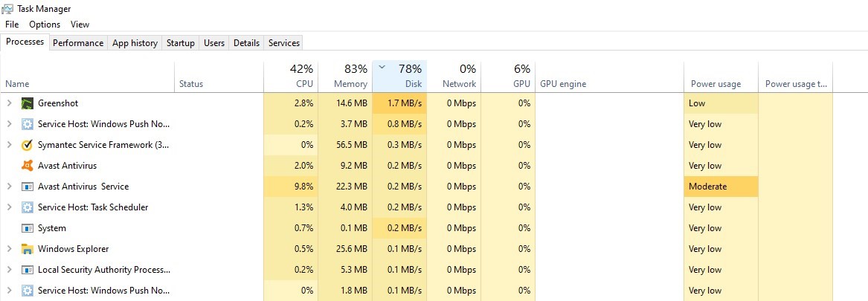Click the Greenshot process icon

(x=28, y=103)
